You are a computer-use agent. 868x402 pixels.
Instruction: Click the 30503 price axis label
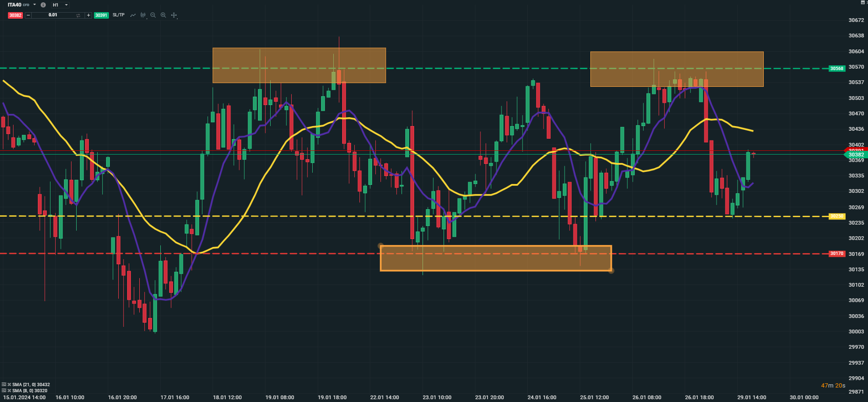point(856,98)
